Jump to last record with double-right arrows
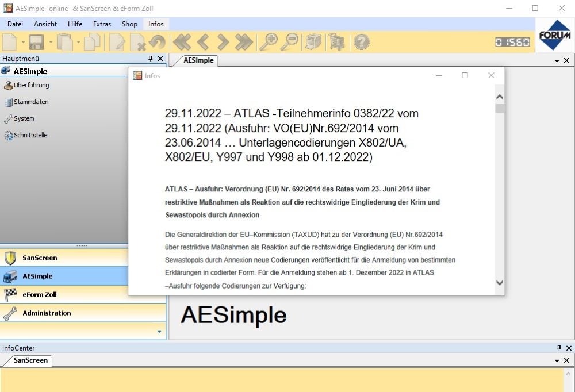This screenshot has width=575, height=392. pos(244,42)
